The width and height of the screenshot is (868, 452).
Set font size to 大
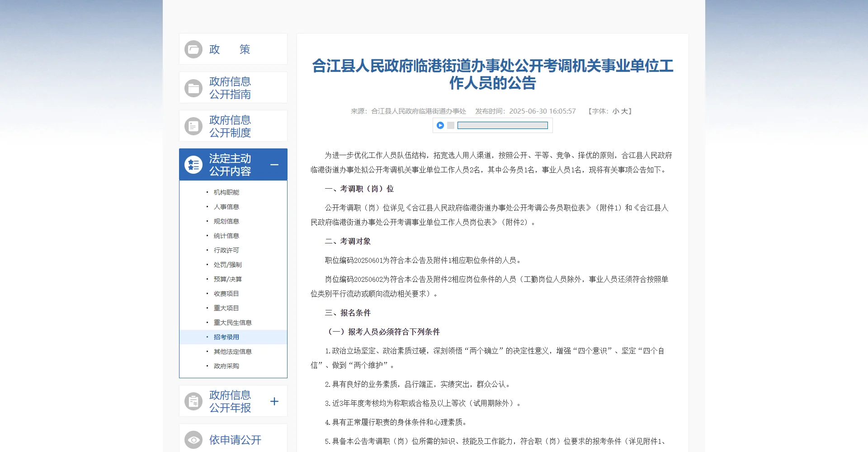[624, 111]
